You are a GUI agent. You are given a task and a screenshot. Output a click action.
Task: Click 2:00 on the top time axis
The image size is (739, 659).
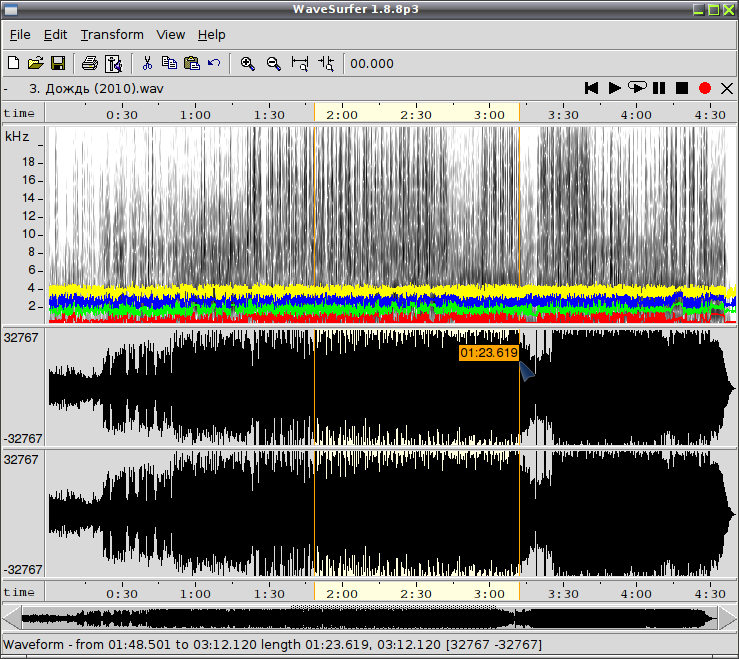coord(342,115)
